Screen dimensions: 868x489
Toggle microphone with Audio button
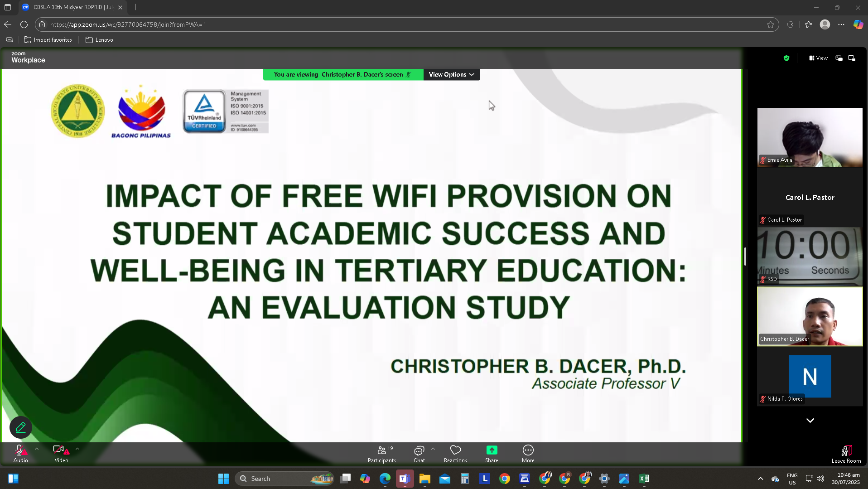pos(20,454)
